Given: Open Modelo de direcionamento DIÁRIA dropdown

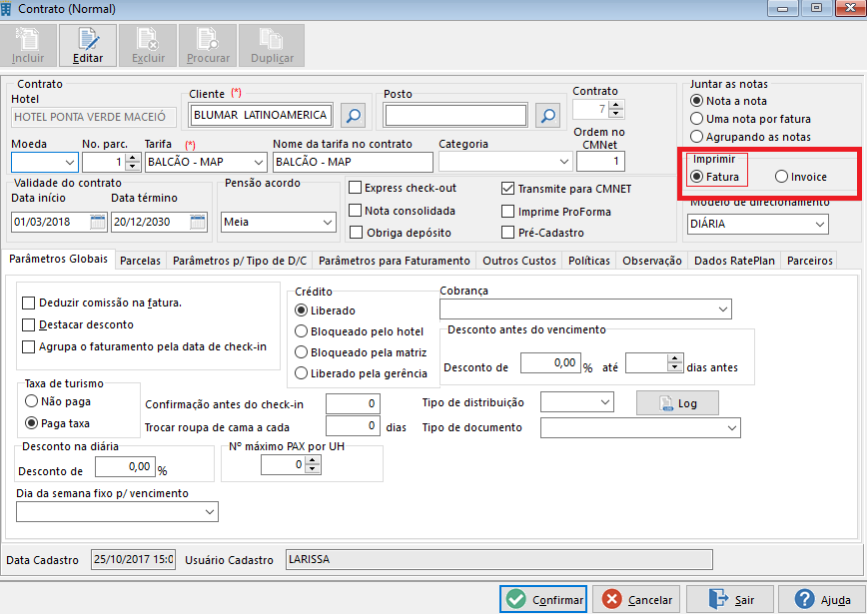Looking at the screenshot, I should pos(820,224).
